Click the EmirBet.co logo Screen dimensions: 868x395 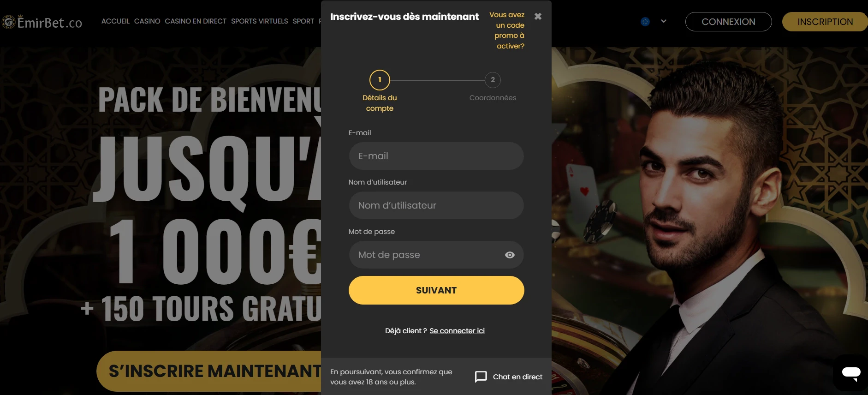[42, 22]
